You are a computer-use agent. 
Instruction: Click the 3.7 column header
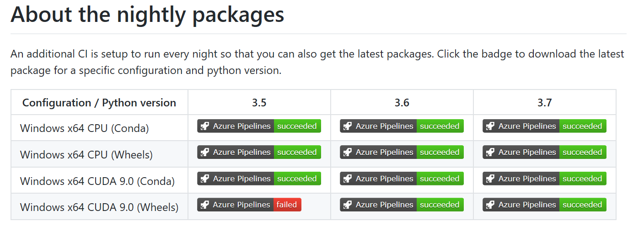click(544, 103)
